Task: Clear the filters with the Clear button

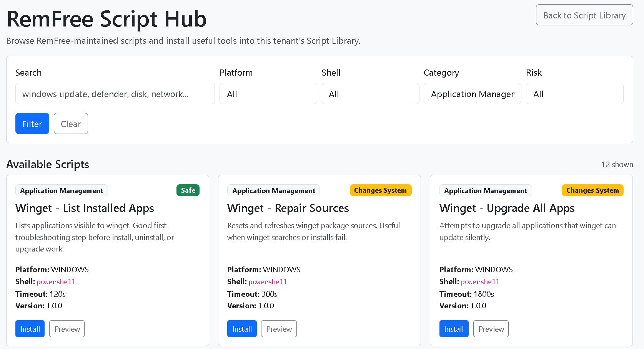Action: pos(71,124)
